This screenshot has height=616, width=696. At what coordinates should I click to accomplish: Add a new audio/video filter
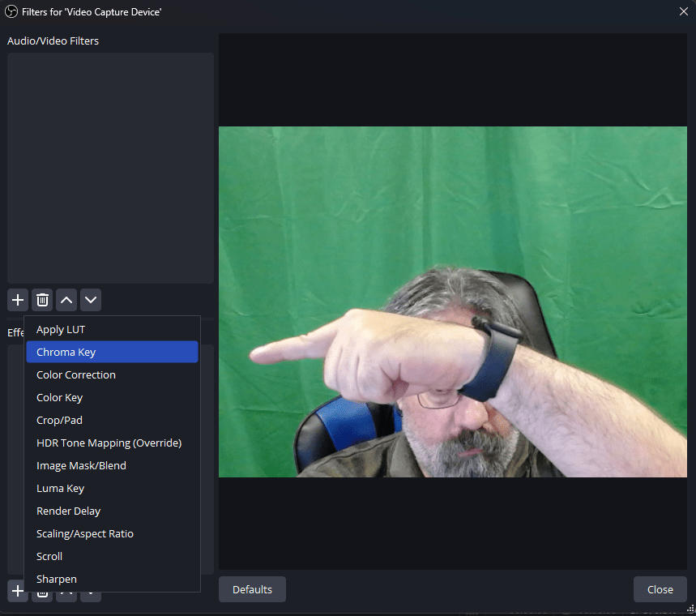click(18, 300)
